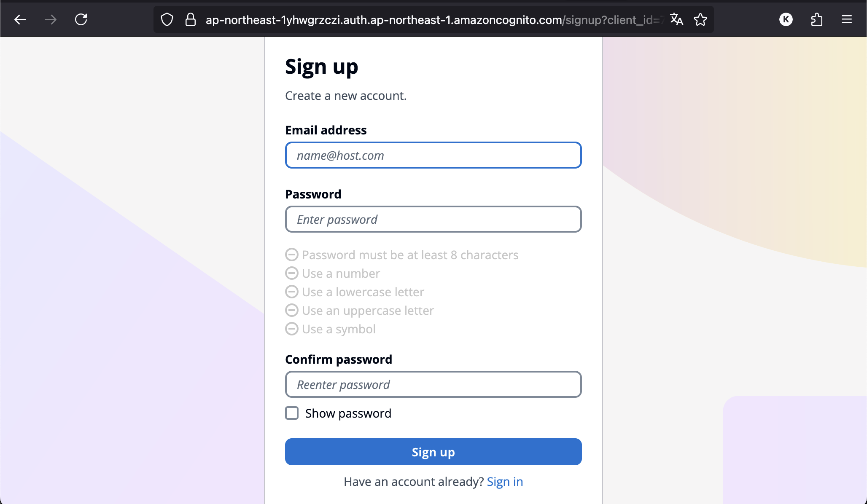Enable the Show password checkbox
The image size is (867, 504).
point(292,413)
